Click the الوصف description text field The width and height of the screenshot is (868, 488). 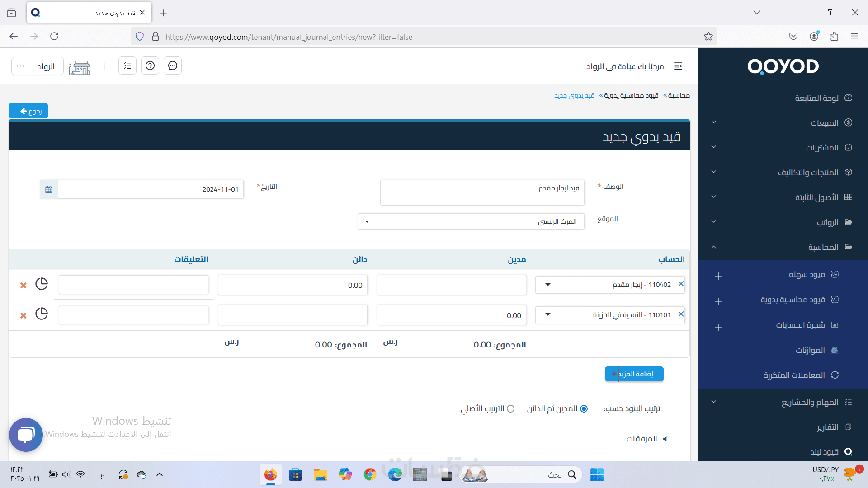click(482, 193)
